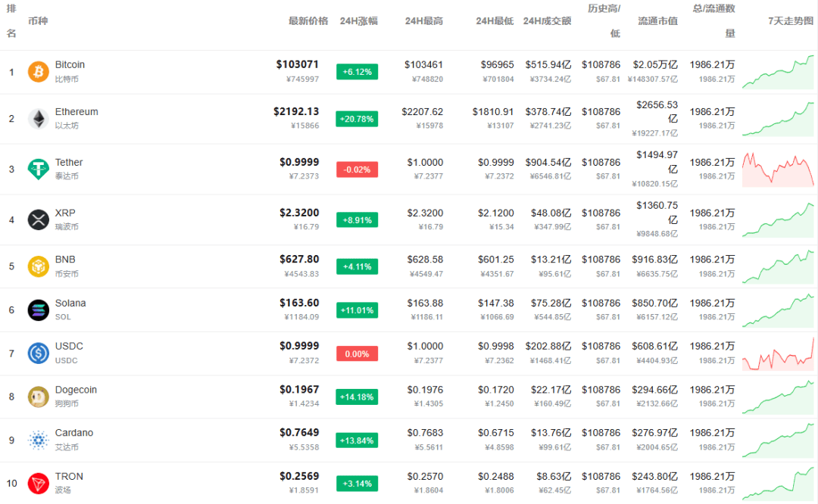Click the BNB yellow logo icon
This screenshot has width=818, height=504.
[x=38, y=266]
